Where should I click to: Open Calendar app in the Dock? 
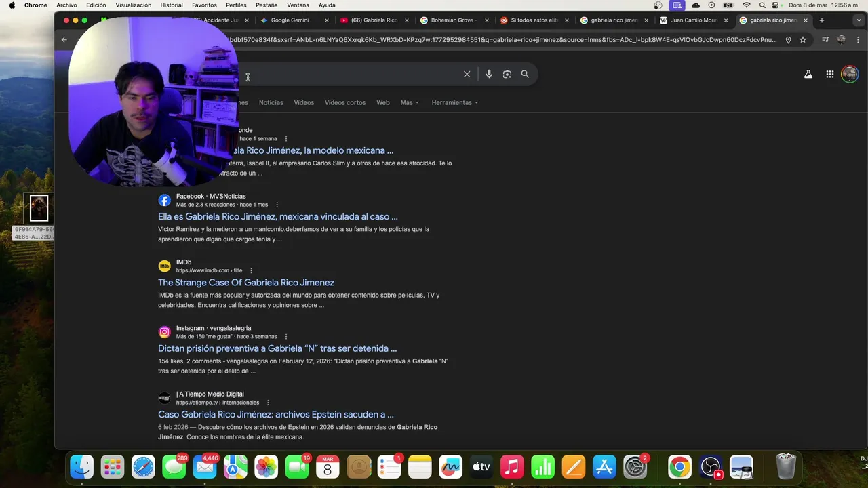pyautogui.click(x=328, y=466)
